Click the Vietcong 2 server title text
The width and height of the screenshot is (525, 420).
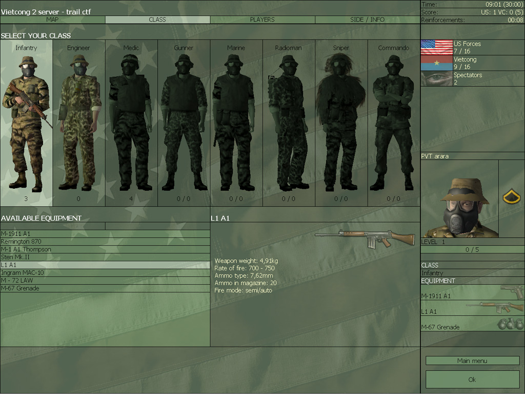(46, 12)
